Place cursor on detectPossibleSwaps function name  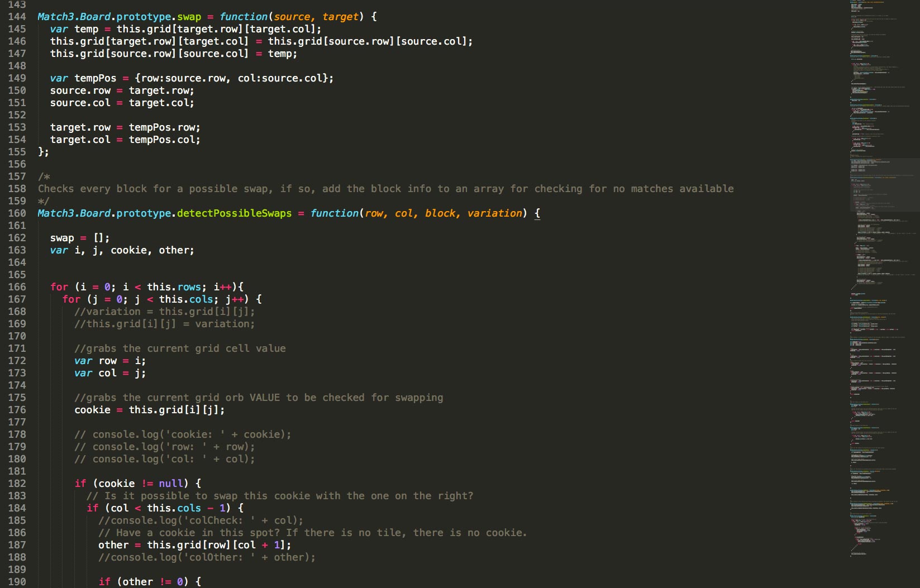pos(234,213)
